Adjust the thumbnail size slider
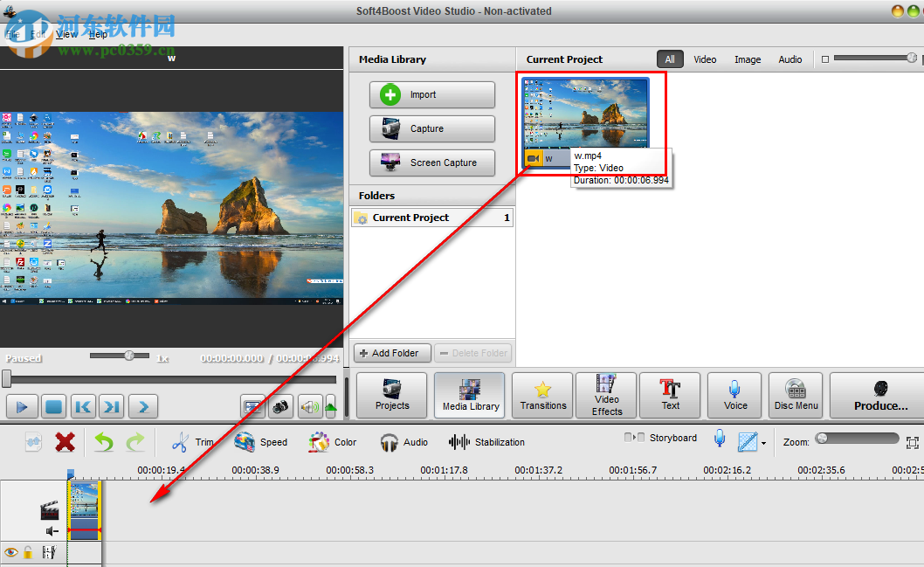This screenshot has height=567, width=924. [x=875, y=58]
